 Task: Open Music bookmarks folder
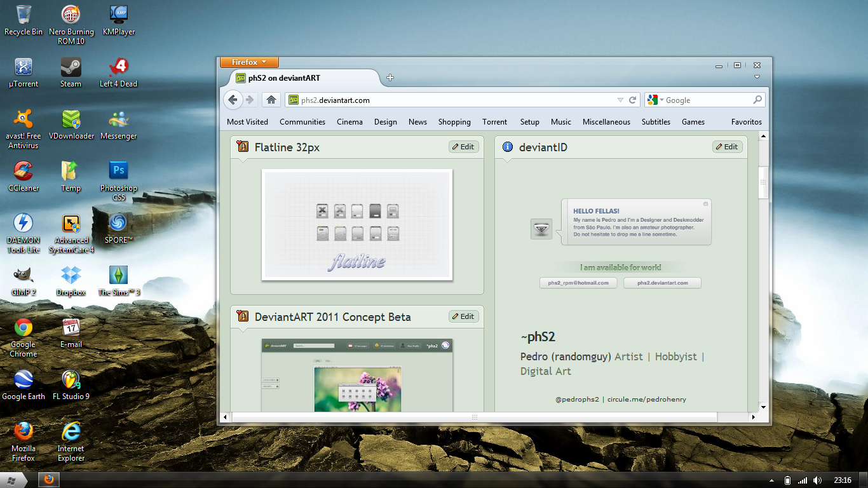(x=561, y=122)
